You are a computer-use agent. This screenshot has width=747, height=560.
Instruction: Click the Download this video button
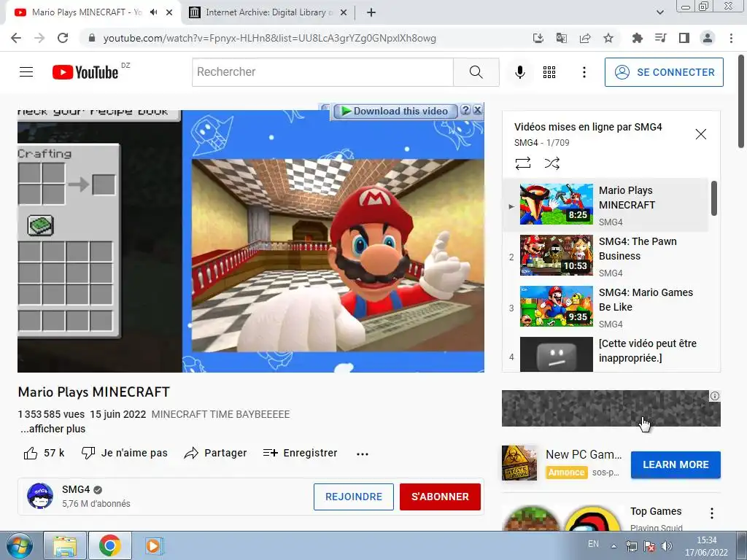395,111
